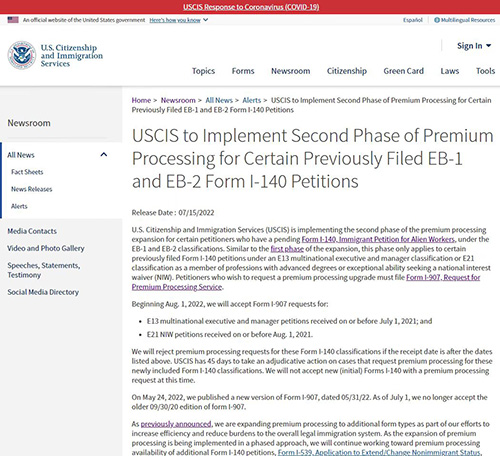Viewport: 500px width, 456px height.
Task: Follow the "first phase" link
Action: [287, 249]
